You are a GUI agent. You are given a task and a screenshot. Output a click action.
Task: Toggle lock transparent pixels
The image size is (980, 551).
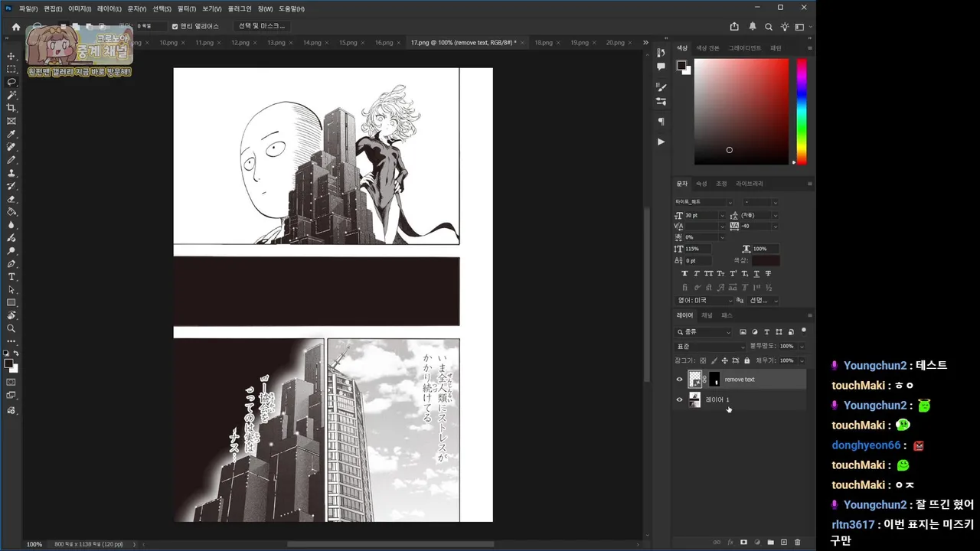[x=704, y=360]
